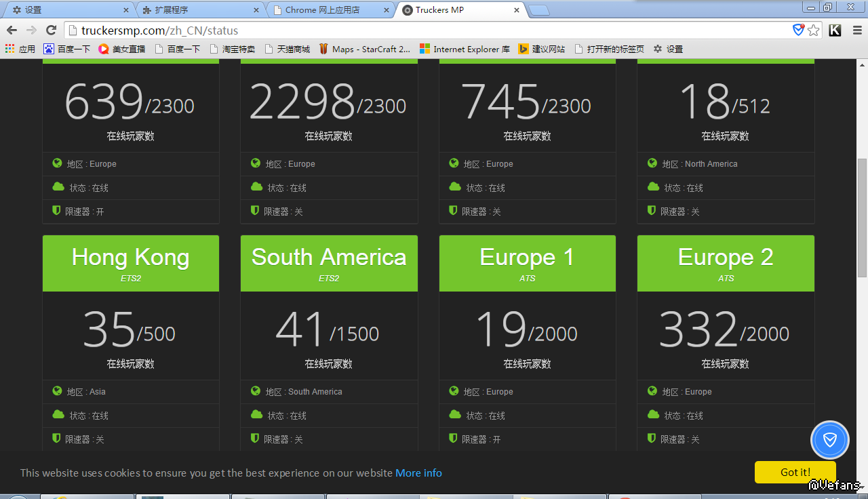Click the page vertical scrollbar thumb
This screenshot has height=499, width=868.
862,217
